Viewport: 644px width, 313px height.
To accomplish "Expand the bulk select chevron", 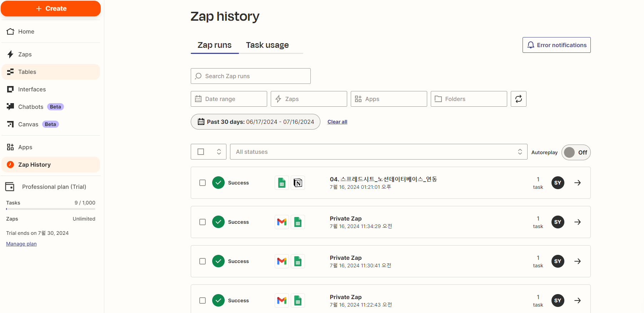I will click(219, 152).
